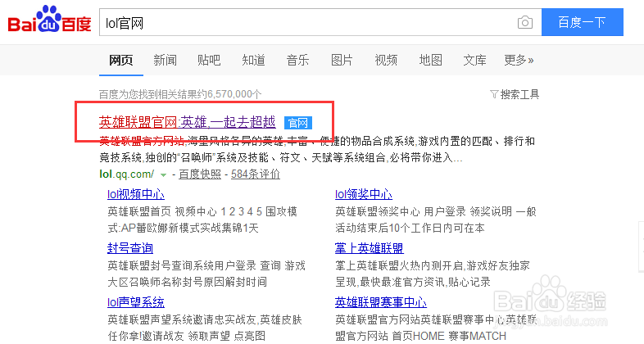Open the 图片 tab

(x=342, y=61)
